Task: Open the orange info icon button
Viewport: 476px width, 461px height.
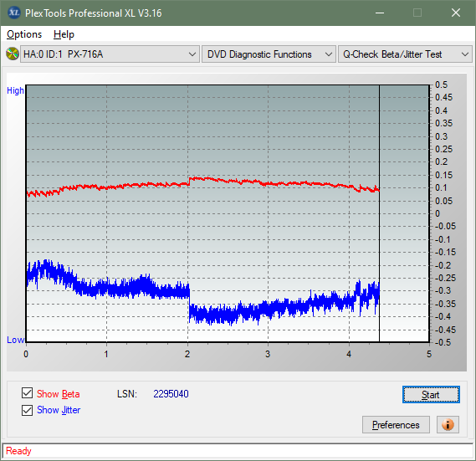Action: (448, 424)
